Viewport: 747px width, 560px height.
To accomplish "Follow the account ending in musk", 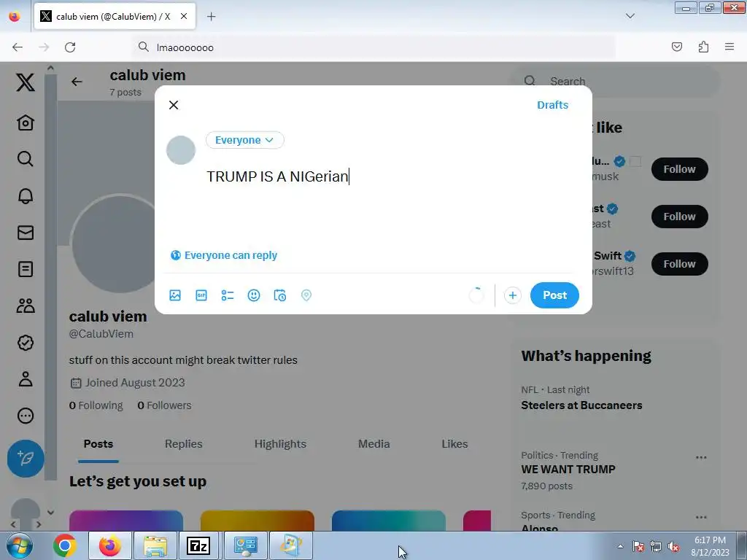I will 679,169.
